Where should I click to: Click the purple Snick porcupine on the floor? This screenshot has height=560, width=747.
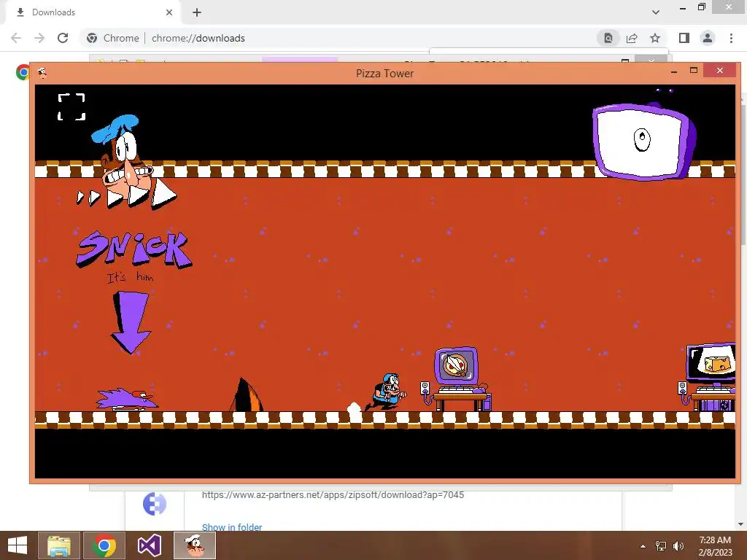(127, 400)
